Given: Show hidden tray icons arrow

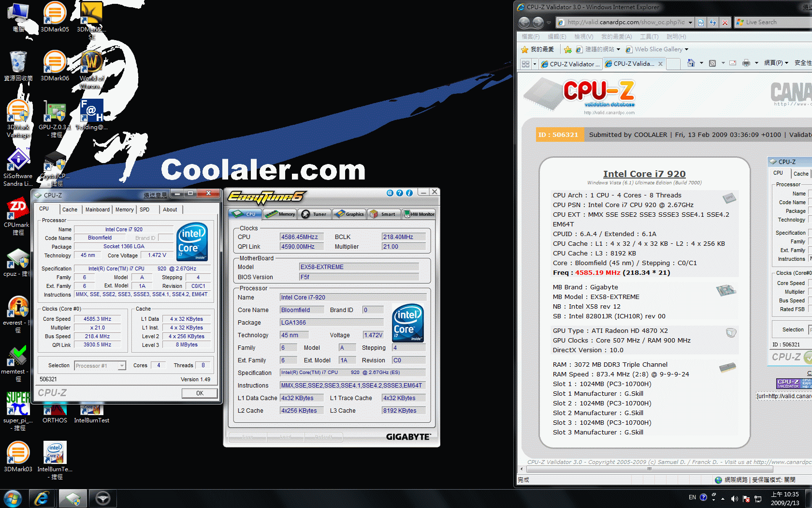Looking at the screenshot, I should [723, 498].
